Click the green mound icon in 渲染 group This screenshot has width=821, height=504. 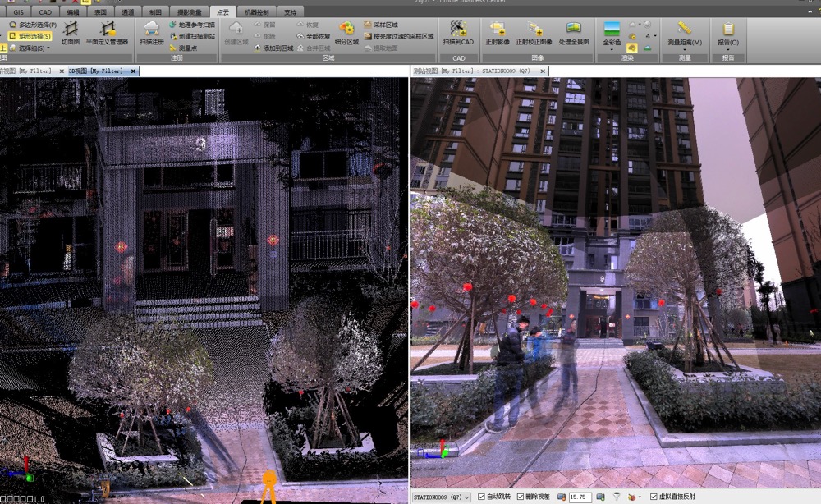[648, 48]
